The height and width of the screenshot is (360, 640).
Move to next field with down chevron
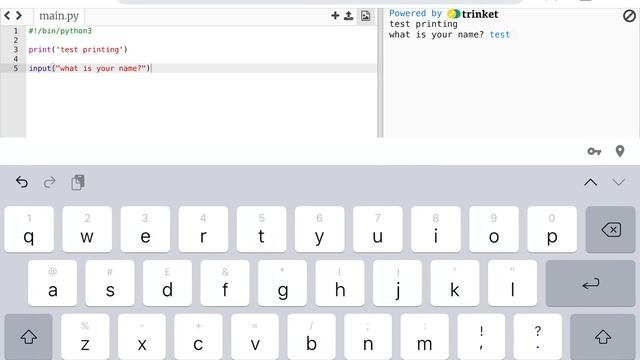click(x=619, y=182)
